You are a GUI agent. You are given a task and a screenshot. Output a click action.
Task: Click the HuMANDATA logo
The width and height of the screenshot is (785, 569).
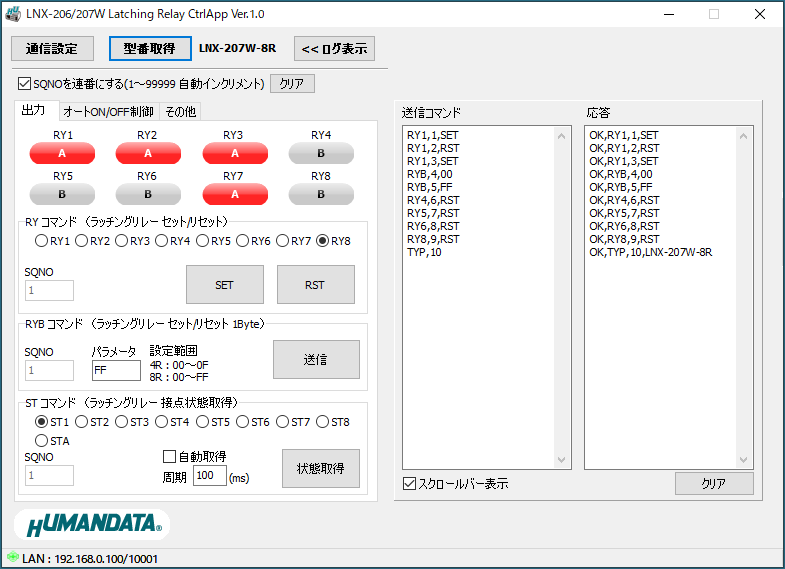(x=92, y=525)
